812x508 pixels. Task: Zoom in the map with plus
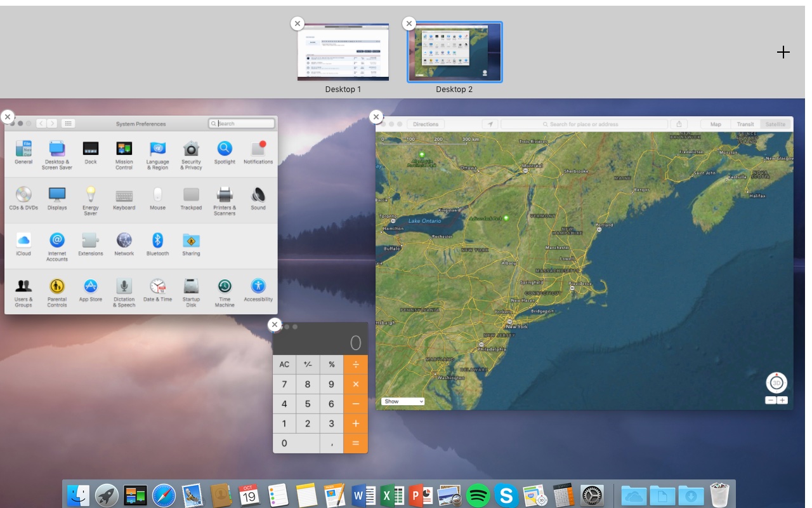[782, 400]
